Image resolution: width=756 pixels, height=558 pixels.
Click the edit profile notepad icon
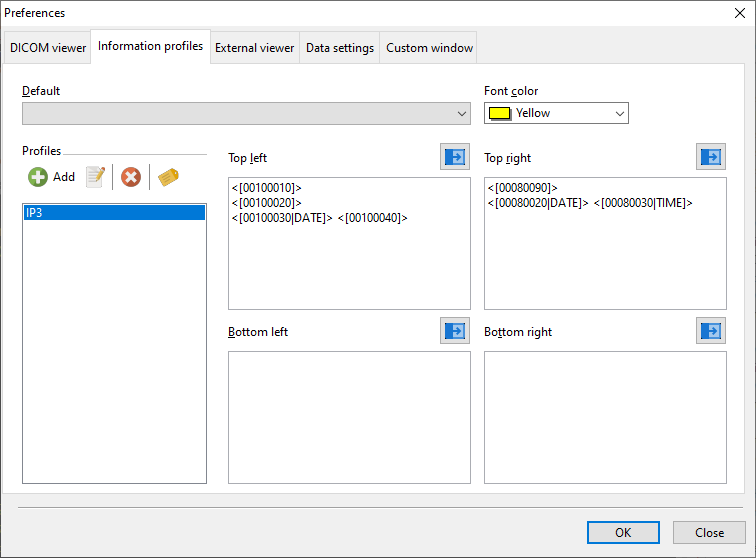tap(95, 177)
